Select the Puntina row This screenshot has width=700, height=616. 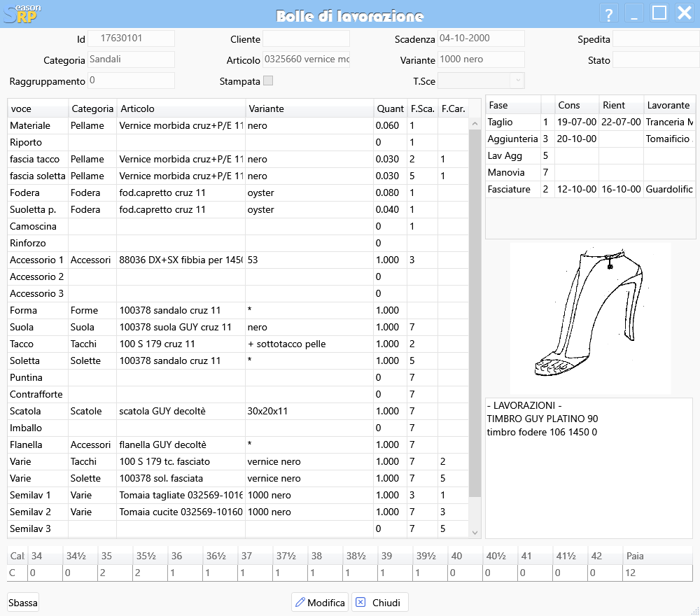[x=238, y=377]
